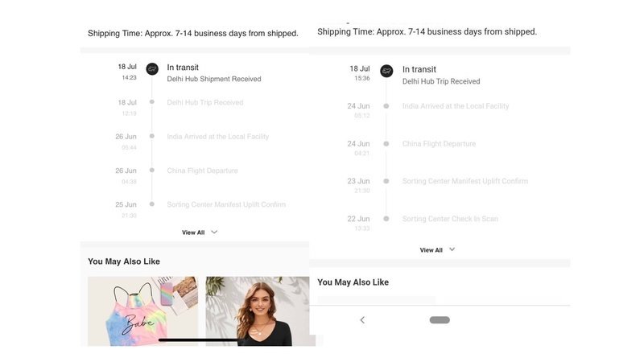
Task: Click View All below the 25 Jun entry
Action: (x=193, y=232)
